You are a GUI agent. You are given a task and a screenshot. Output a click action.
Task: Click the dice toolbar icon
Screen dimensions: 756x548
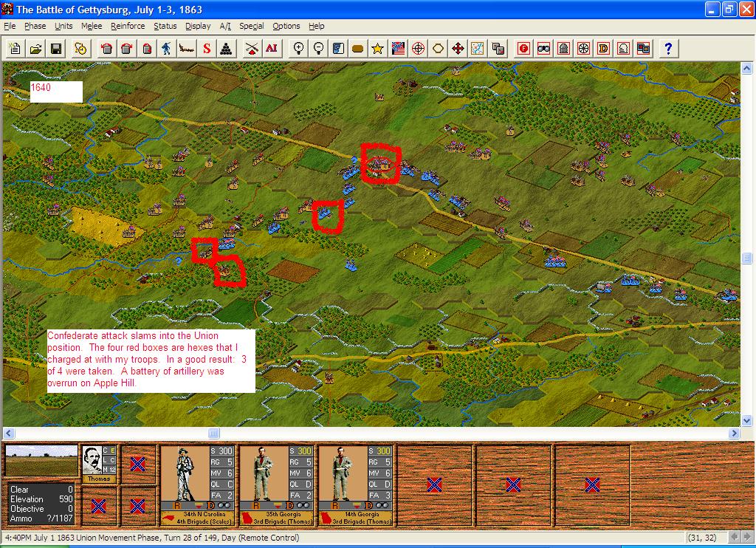click(x=498, y=48)
